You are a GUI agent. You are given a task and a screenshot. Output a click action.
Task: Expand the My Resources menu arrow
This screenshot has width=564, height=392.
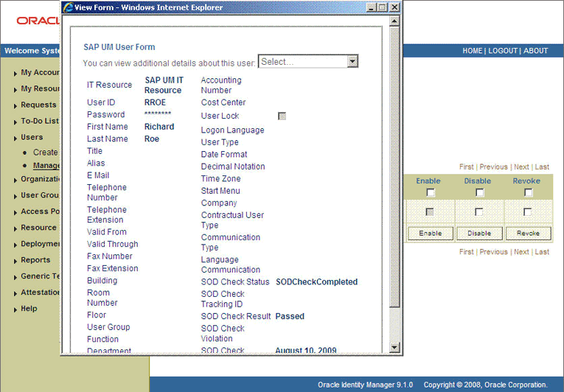(15, 90)
